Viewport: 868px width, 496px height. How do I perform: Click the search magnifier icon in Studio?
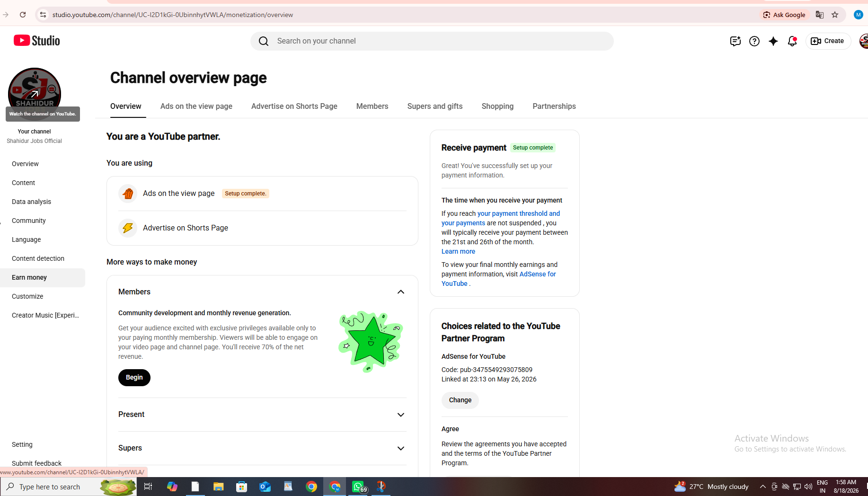coord(264,41)
